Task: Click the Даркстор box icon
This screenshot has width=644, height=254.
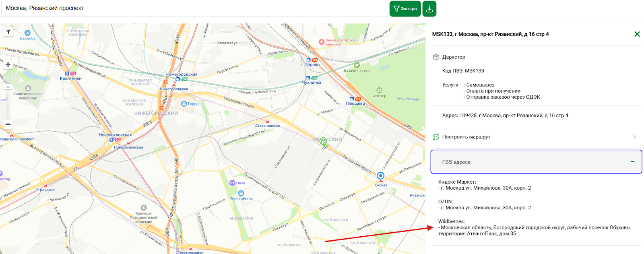Action: [x=436, y=57]
